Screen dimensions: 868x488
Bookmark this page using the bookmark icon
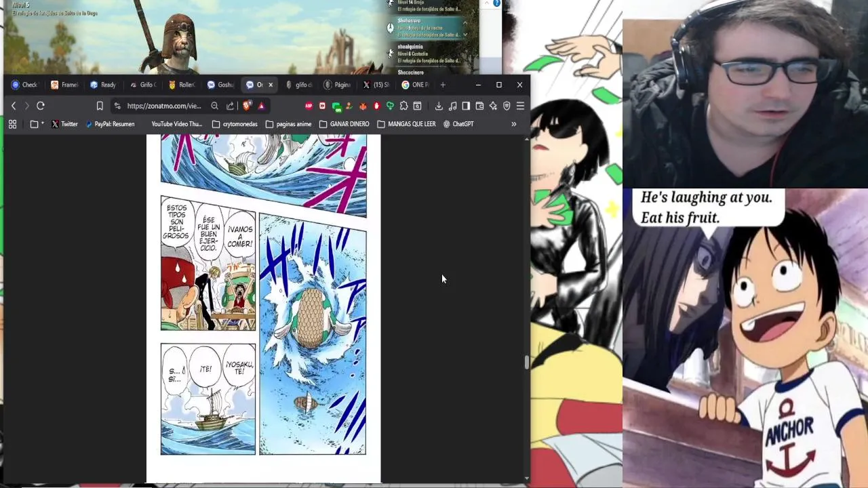[x=100, y=106]
